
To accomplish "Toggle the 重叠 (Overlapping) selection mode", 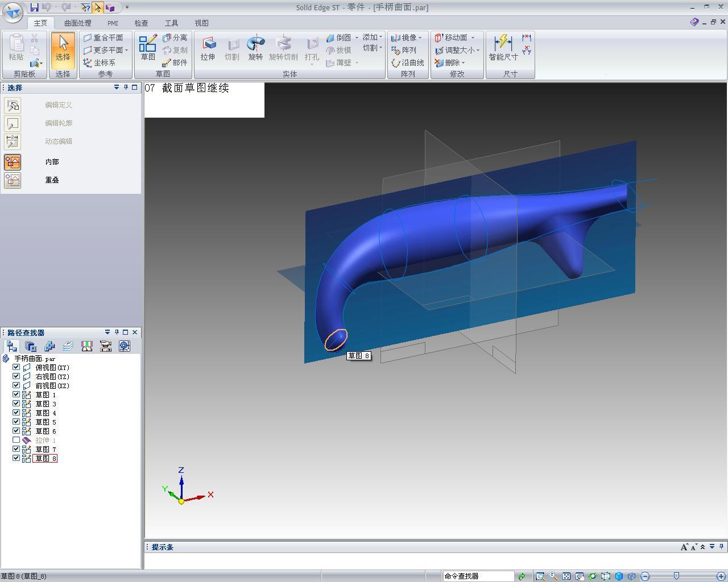I will coord(13,180).
